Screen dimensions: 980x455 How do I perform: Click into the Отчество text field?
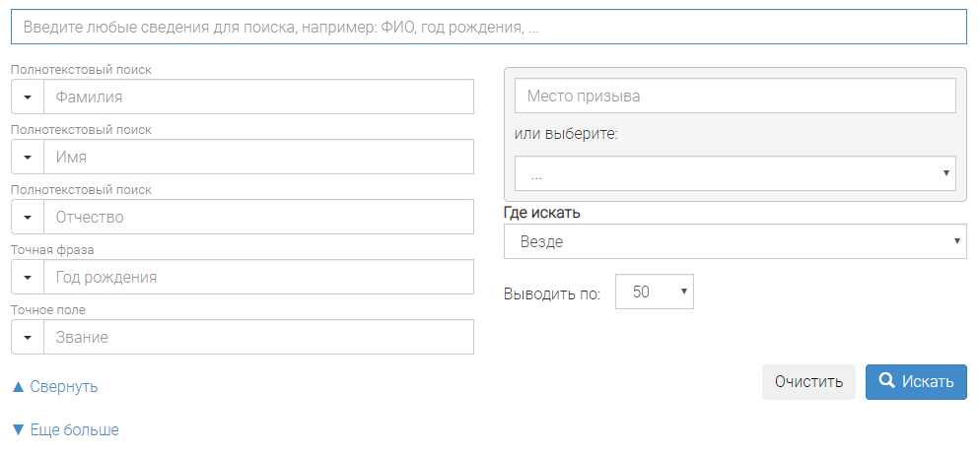(x=258, y=217)
